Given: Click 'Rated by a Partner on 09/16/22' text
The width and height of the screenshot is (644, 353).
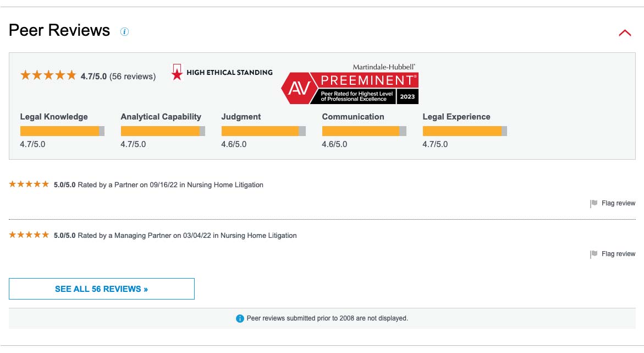Looking at the screenshot, I should coord(128,184).
